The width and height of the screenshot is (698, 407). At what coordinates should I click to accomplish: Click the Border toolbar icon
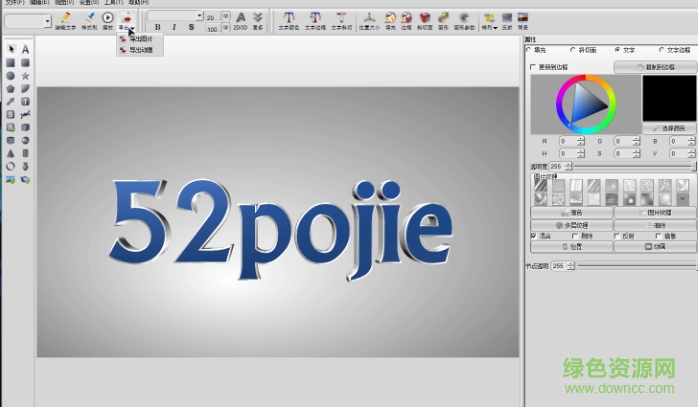pos(406,18)
